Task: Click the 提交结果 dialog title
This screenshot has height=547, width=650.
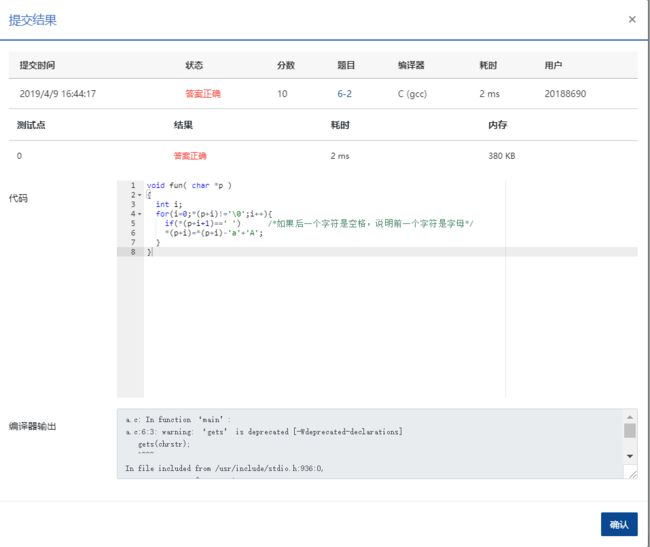Action: 33,20
